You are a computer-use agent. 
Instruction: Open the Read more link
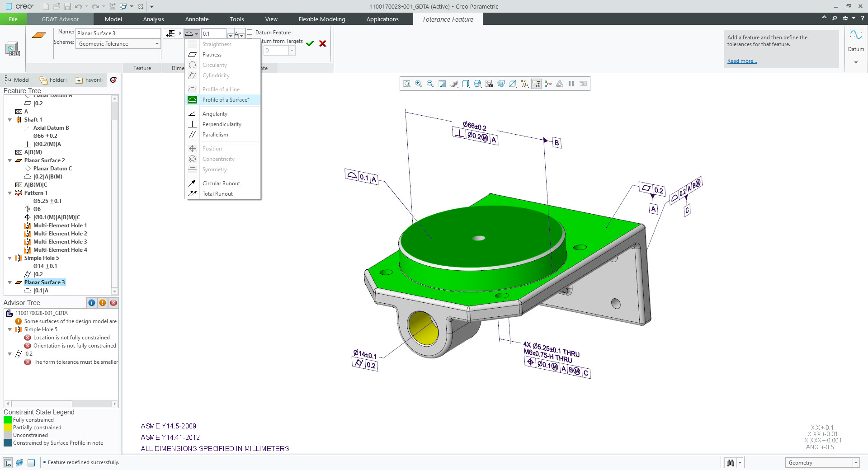742,61
